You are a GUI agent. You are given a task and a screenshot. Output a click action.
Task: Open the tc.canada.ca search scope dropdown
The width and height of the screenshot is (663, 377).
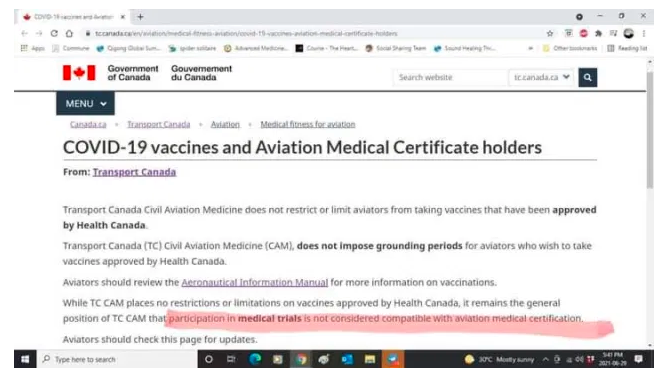pos(541,77)
